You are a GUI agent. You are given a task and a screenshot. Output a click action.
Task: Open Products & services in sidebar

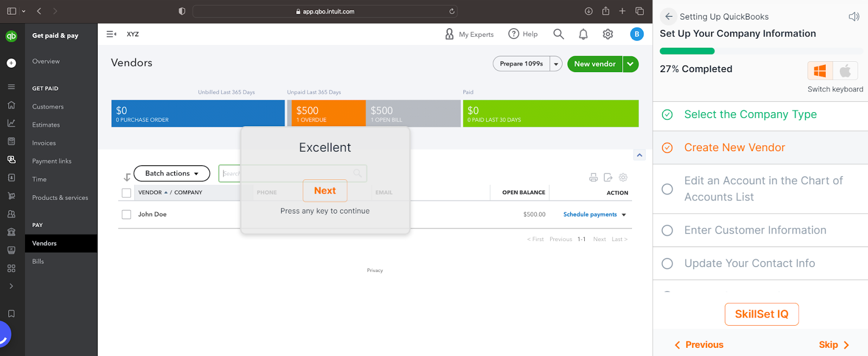[60, 198]
